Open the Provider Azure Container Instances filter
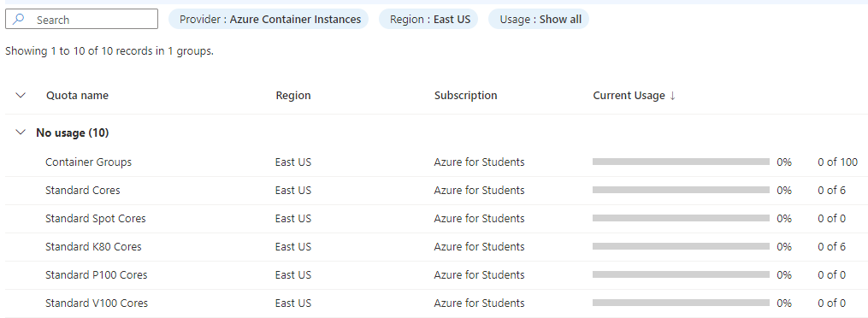Image resolution: width=868 pixels, height=318 pixels. [x=269, y=20]
